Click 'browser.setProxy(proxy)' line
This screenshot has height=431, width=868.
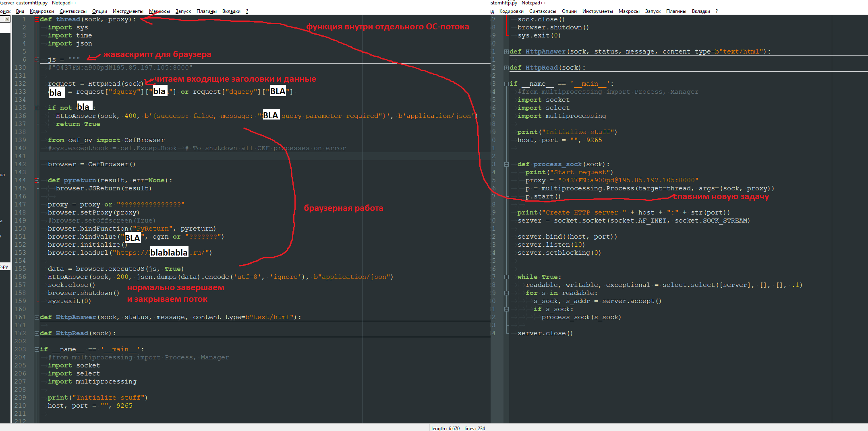coord(94,212)
